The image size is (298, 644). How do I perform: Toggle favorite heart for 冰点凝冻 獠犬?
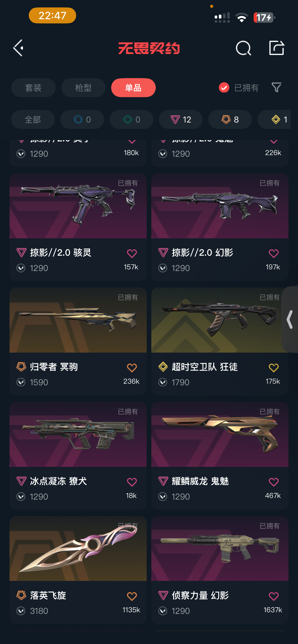tap(132, 482)
